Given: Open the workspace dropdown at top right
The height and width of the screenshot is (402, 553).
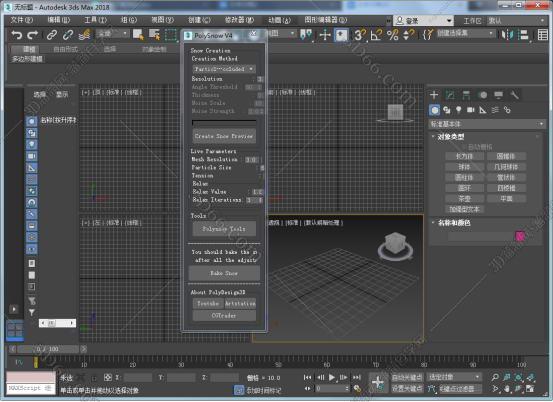Looking at the screenshot, I should tap(516, 20).
